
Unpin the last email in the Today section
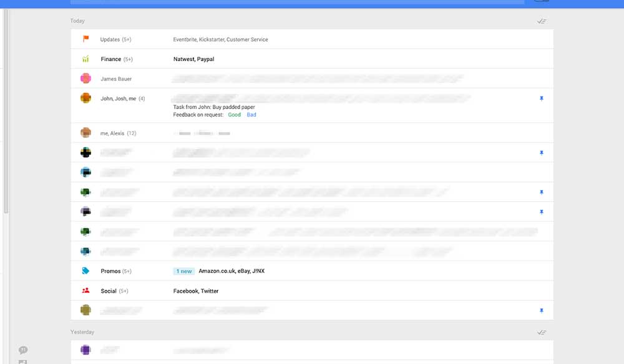[x=542, y=310]
